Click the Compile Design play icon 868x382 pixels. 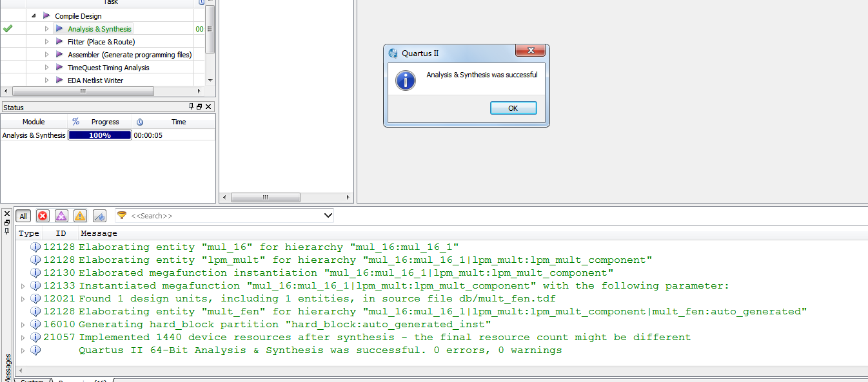(x=46, y=15)
